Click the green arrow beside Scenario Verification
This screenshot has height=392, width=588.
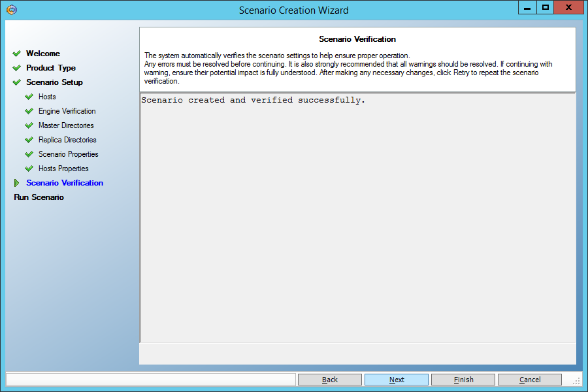(16, 183)
